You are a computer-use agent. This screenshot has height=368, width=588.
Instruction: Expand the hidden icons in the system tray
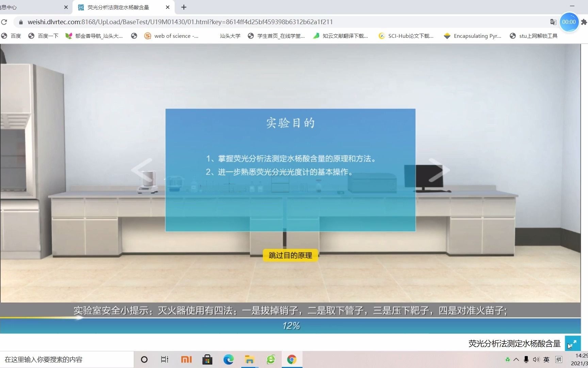[x=516, y=359]
